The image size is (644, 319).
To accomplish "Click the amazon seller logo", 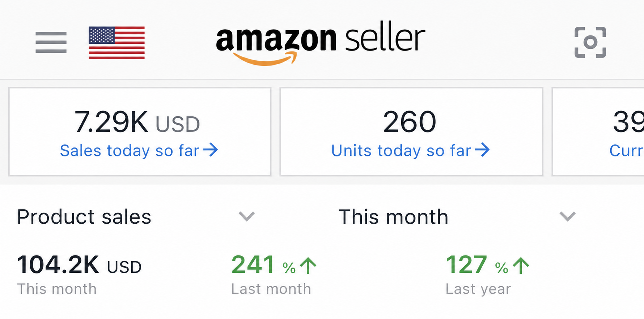I will pyautogui.click(x=320, y=45).
